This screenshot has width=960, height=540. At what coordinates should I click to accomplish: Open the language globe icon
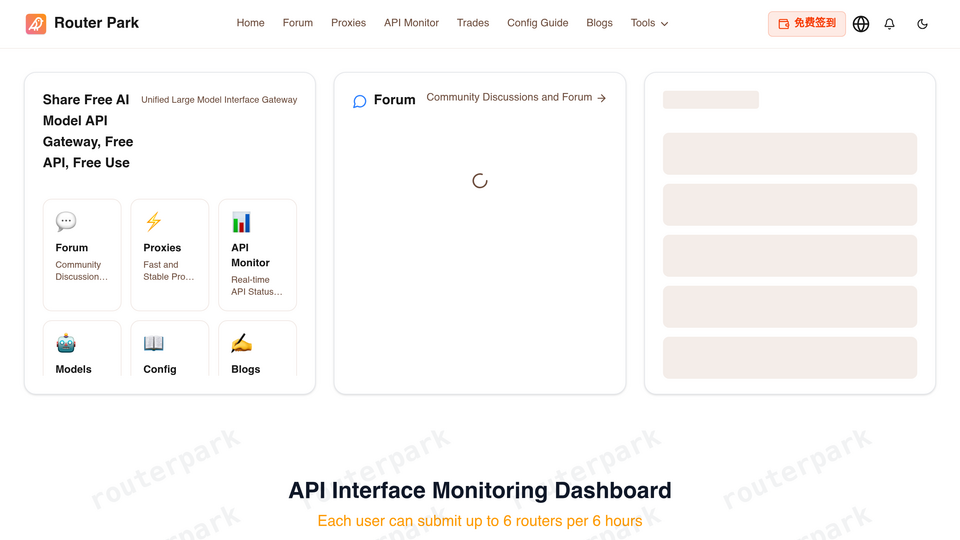[x=861, y=24]
